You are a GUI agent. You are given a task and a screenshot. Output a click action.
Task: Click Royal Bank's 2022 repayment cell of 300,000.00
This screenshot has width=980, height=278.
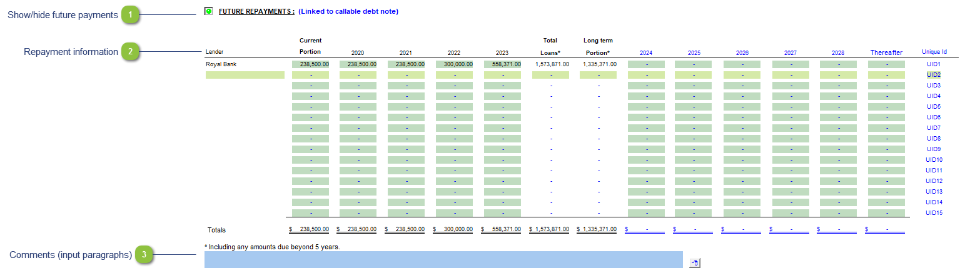tap(454, 64)
